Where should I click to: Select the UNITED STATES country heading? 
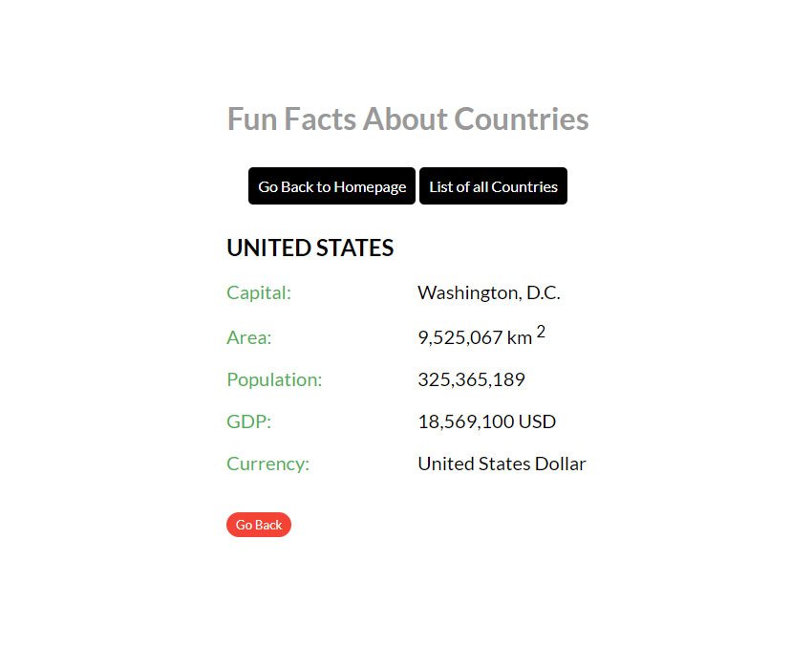pyautogui.click(x=310, y=248)
